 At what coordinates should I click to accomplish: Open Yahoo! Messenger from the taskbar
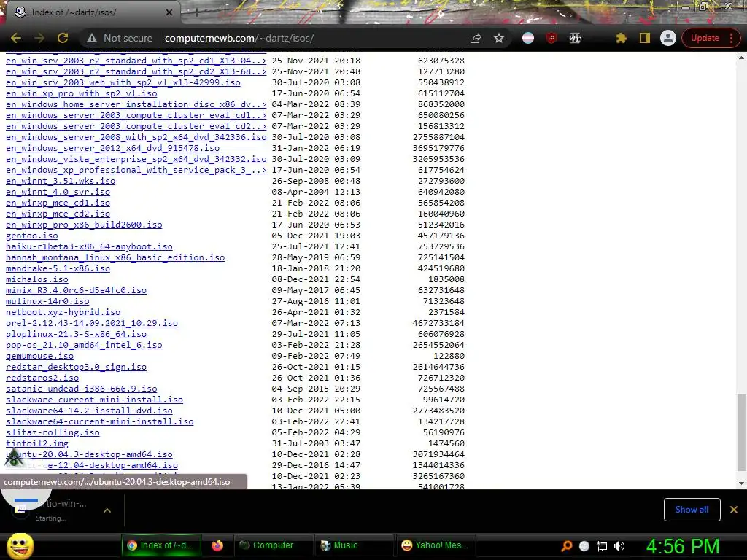435,545
